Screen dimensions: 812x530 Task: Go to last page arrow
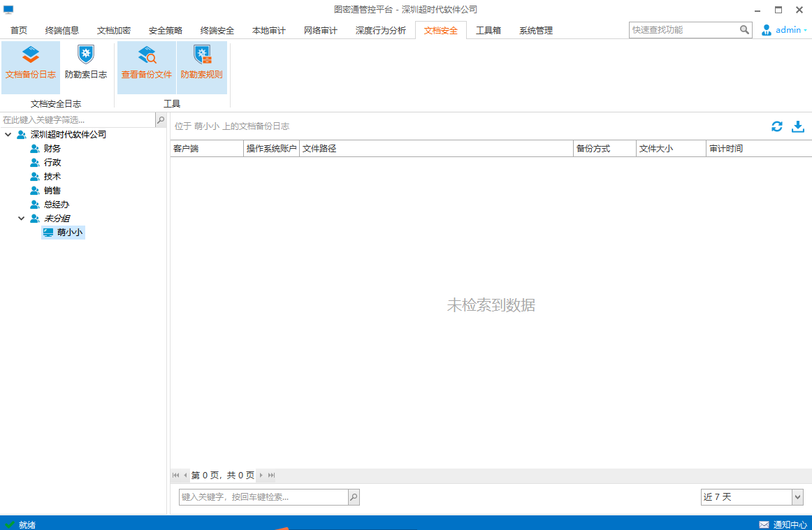[271, 475]
